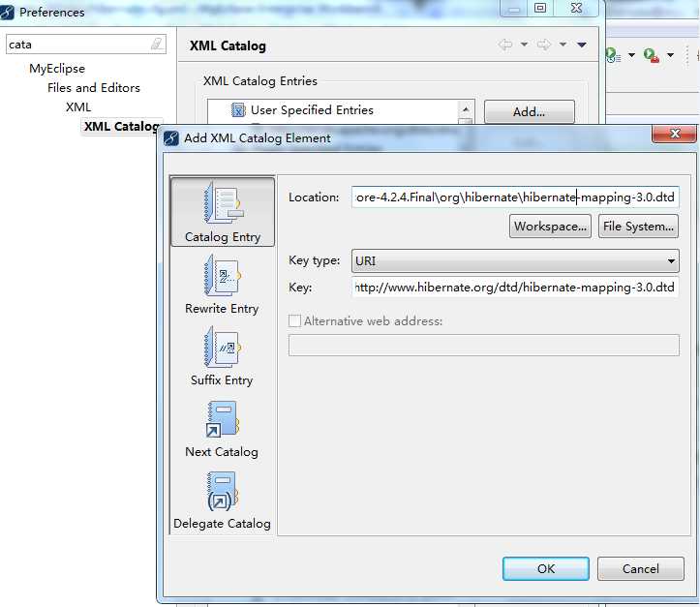Click the XML Catalog Entries group label
700x607 pixels.
(260, 81)
